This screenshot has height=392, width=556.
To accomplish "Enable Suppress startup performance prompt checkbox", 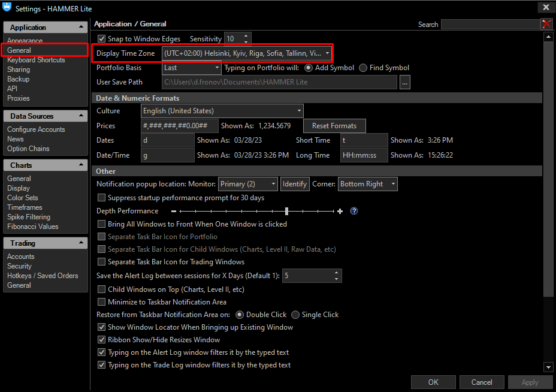I will coord(101,198).
